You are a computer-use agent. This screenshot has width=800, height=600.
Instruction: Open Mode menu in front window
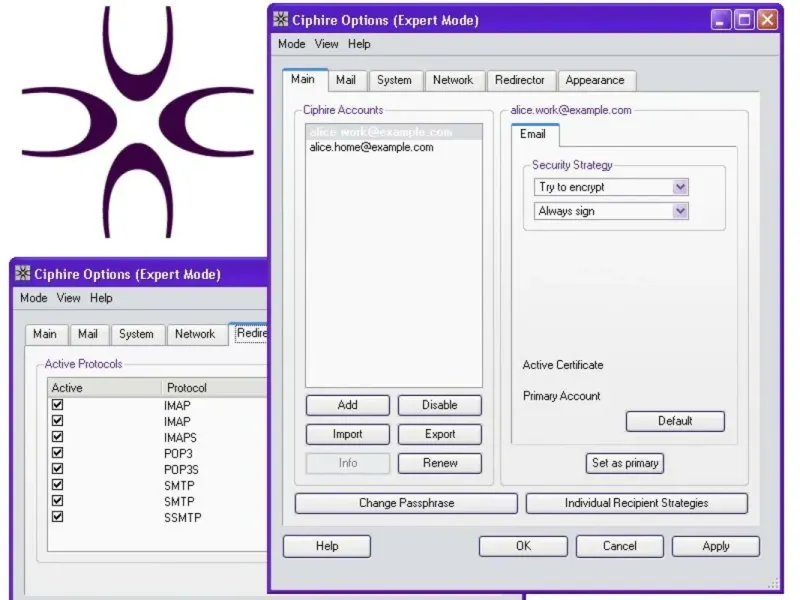point(291,44)
